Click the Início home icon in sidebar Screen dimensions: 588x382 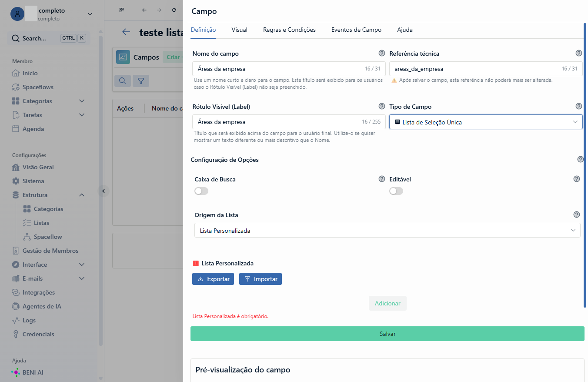16,73
